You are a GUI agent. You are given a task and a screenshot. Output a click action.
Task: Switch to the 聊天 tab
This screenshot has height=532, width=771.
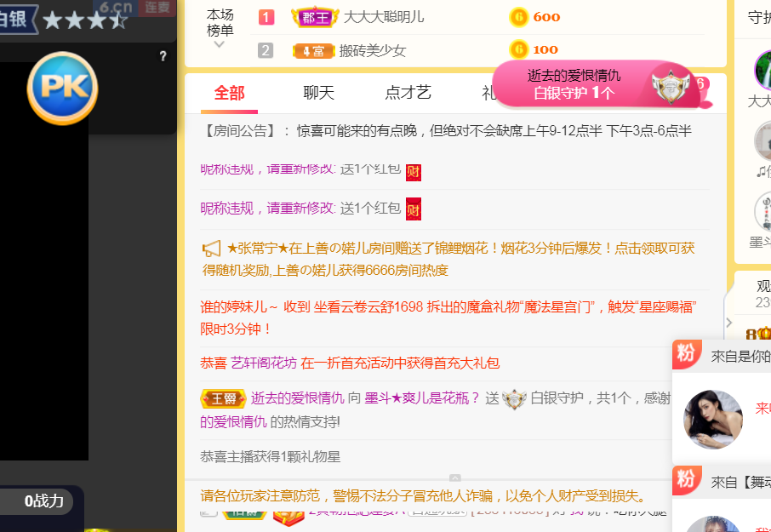[x=318, y=93]
